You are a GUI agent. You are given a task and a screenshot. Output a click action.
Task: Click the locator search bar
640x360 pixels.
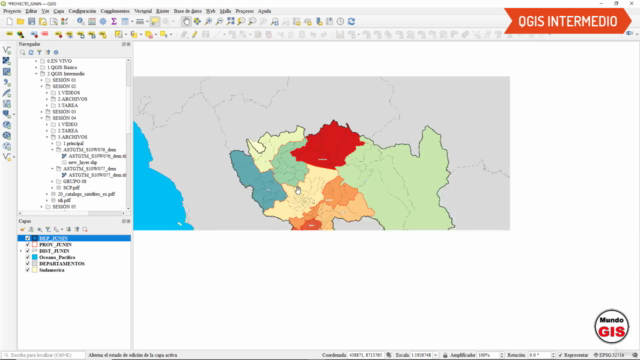(x=43, y=355)
